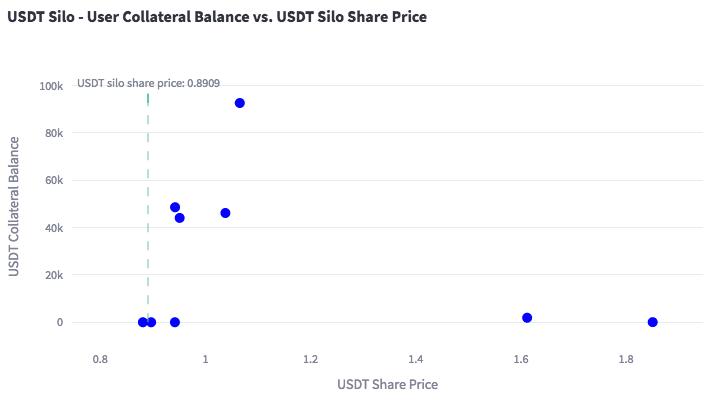Image resolution: width=724 pixels, height=404 pixels.
Task: Click the 'USDT Collateral Balance' y-axis title
Action: click(15, 208)
